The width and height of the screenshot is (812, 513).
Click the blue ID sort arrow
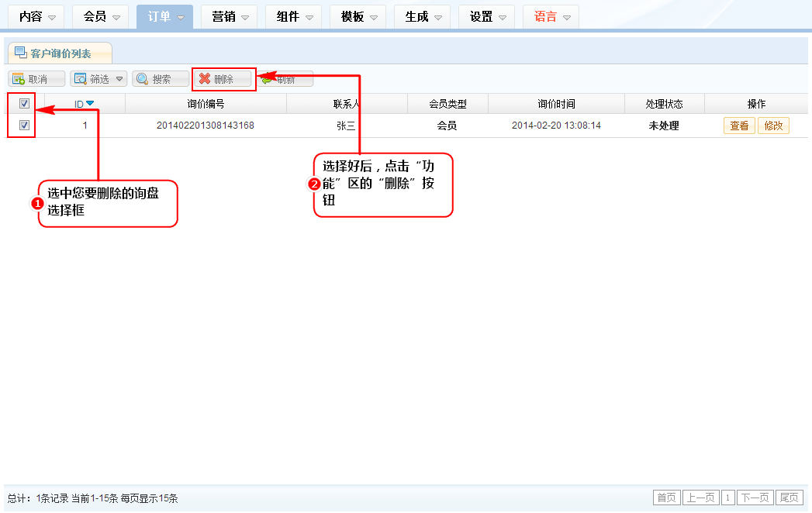(90, 104)
